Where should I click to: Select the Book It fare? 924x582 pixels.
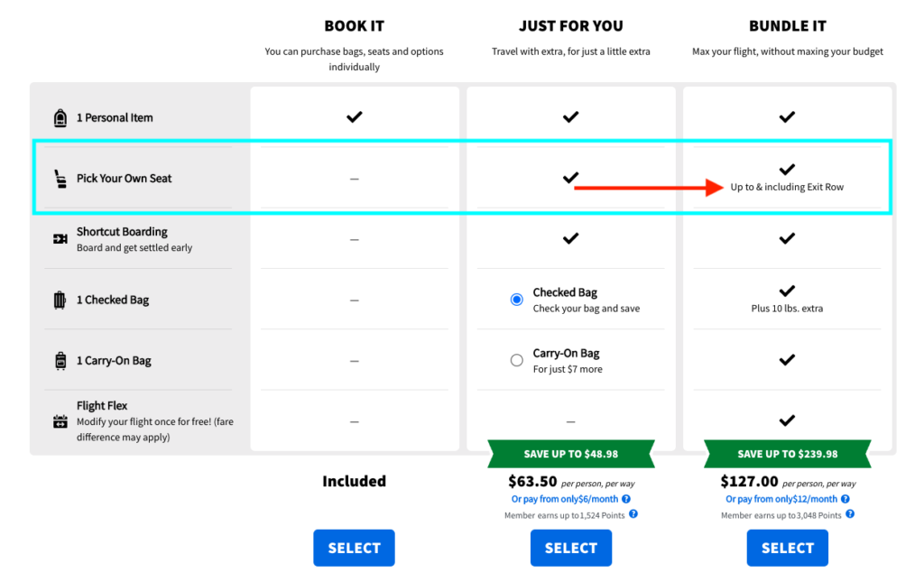(354, 548)
